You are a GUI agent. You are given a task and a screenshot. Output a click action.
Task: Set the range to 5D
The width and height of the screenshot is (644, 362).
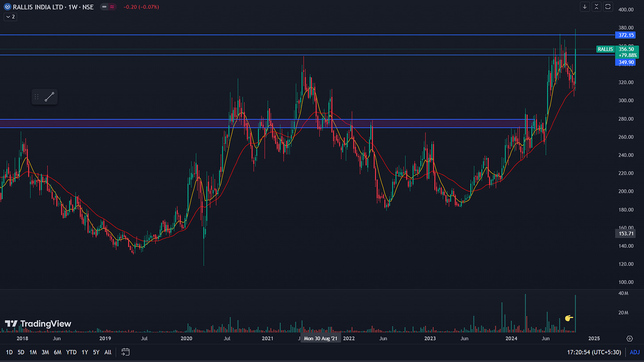pyautogui.click(x=21, y=352)
